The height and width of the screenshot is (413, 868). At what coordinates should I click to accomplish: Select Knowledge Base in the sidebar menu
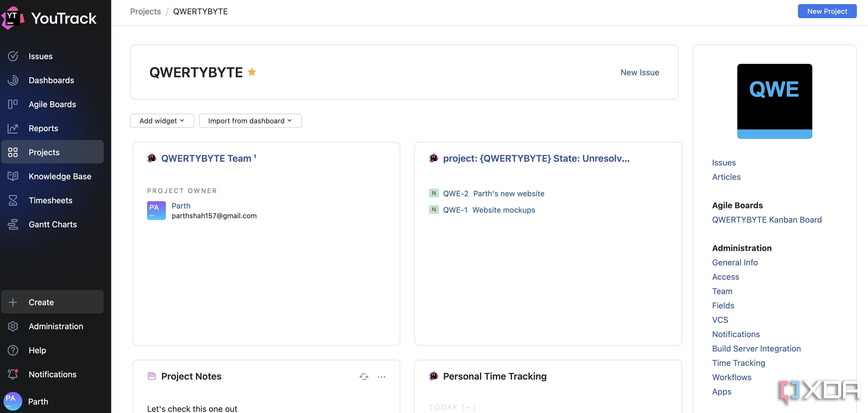[60, 176]
